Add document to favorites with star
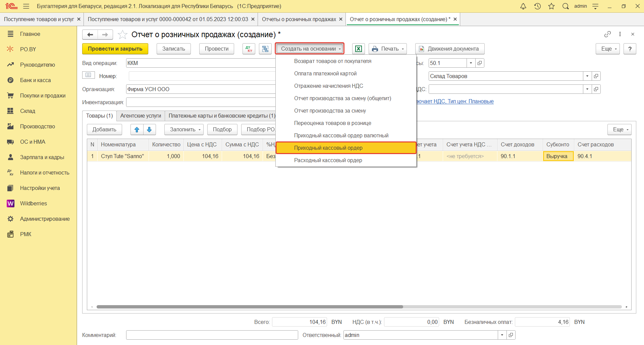The width and height of the screenshot is (644, 345). [123, 34]
